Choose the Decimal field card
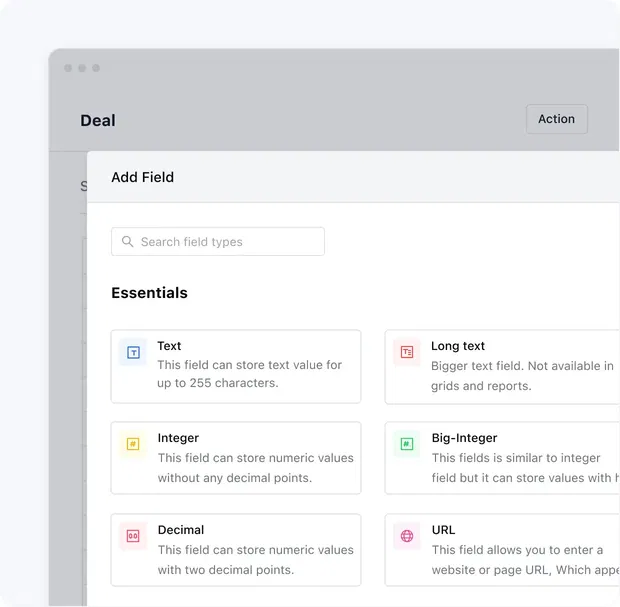 point(236,550)
